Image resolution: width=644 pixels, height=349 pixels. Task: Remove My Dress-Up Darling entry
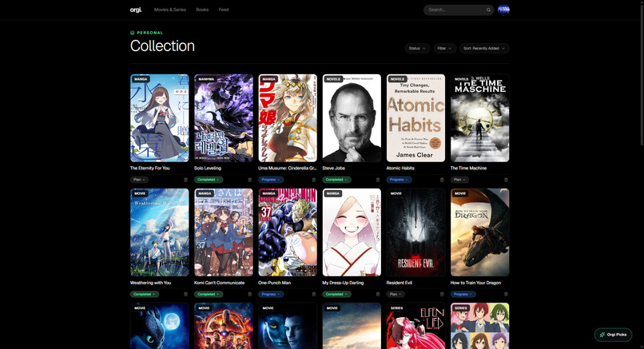point(378,295)
